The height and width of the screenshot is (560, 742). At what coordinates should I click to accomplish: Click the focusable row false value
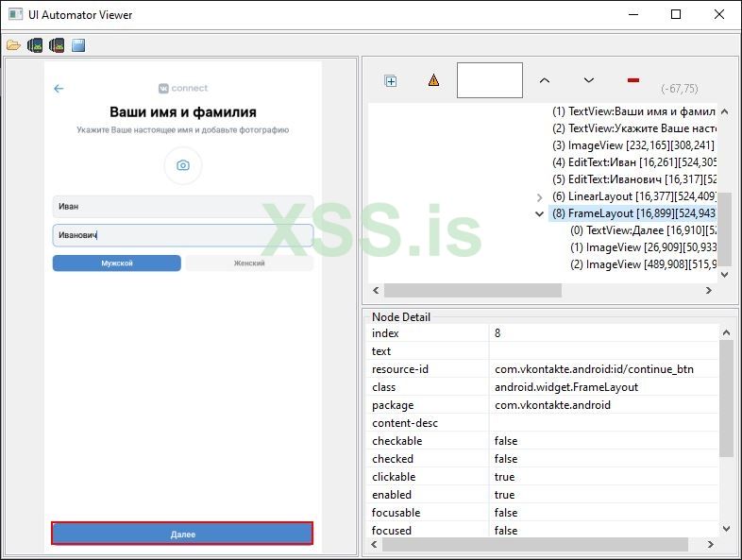506,513
